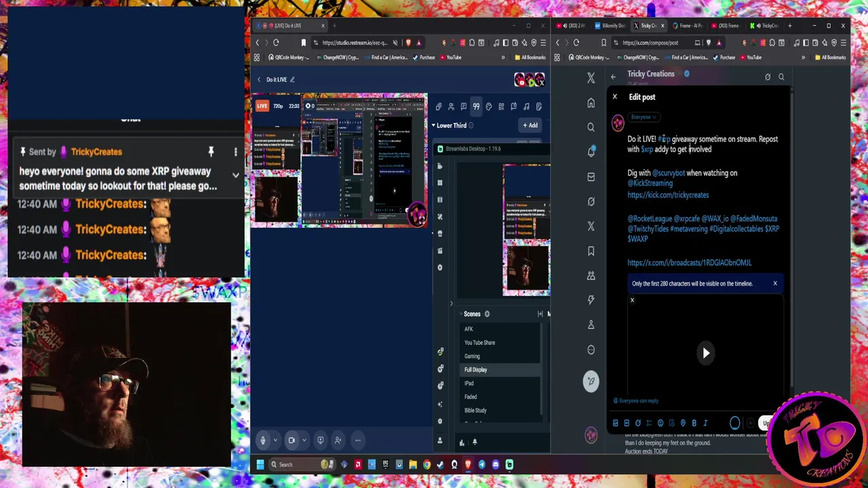Toggle the Restream camera button
Viewport: 868px width, 488px height.
292,441
